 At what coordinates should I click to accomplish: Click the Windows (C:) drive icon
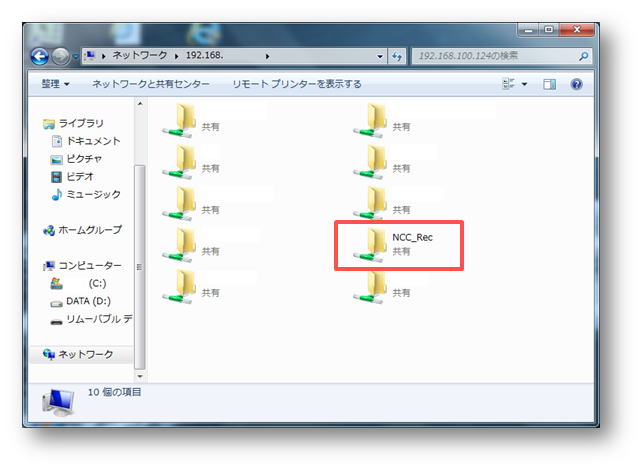click(56, 283)
